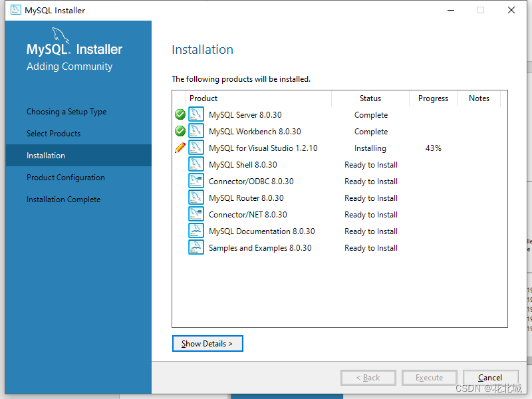
Task: Click the Progress column header
Action: [x=434, y=98]
